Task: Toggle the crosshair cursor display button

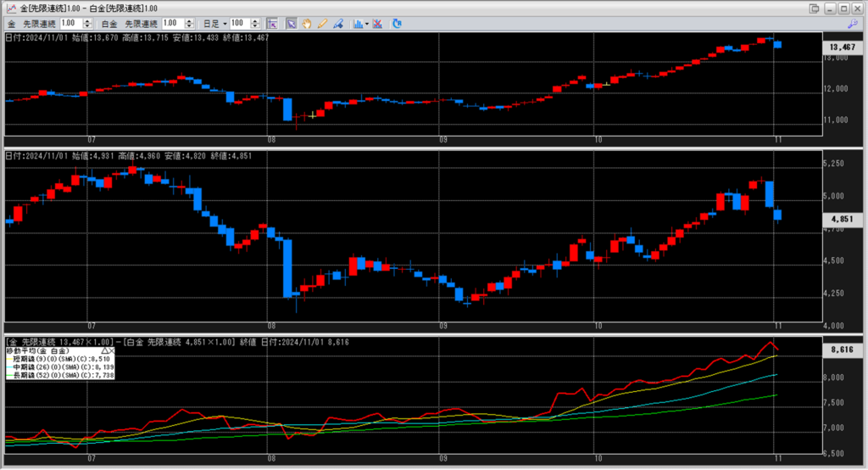Action: 271,24
